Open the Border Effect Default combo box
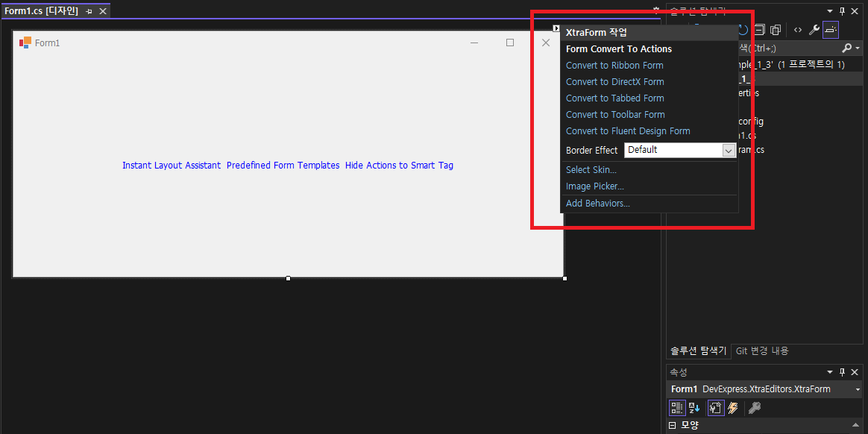The width and height of the screenshot is (868, 434). [680, 150]
